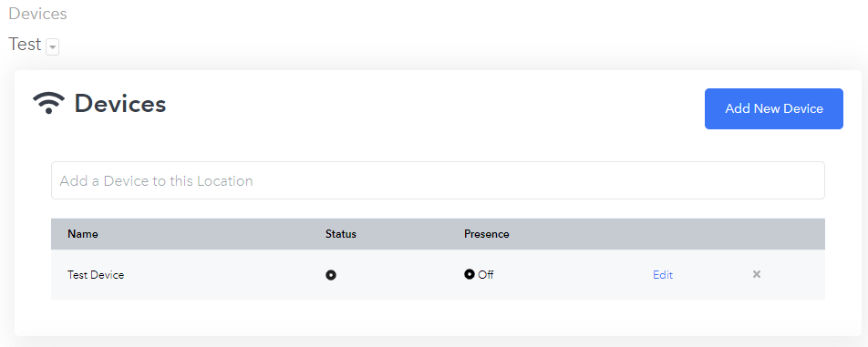Open the dropdown arrow next to Test

coord(53,47)
